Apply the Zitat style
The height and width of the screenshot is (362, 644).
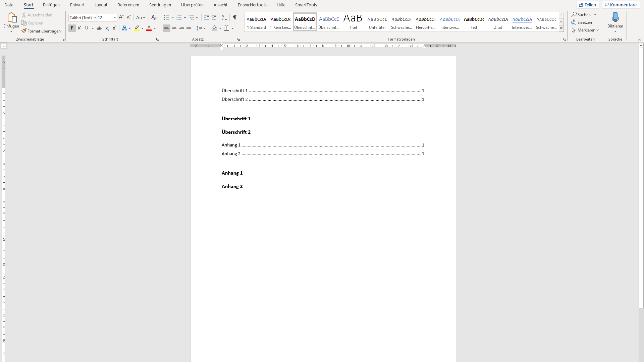(x=498, y=22)
